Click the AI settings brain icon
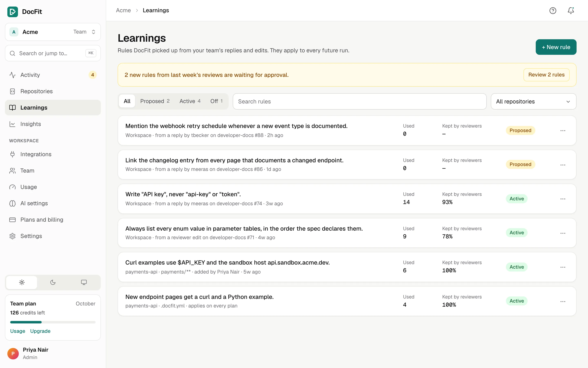This screenshot has width=588, height=368. (12, 203)
